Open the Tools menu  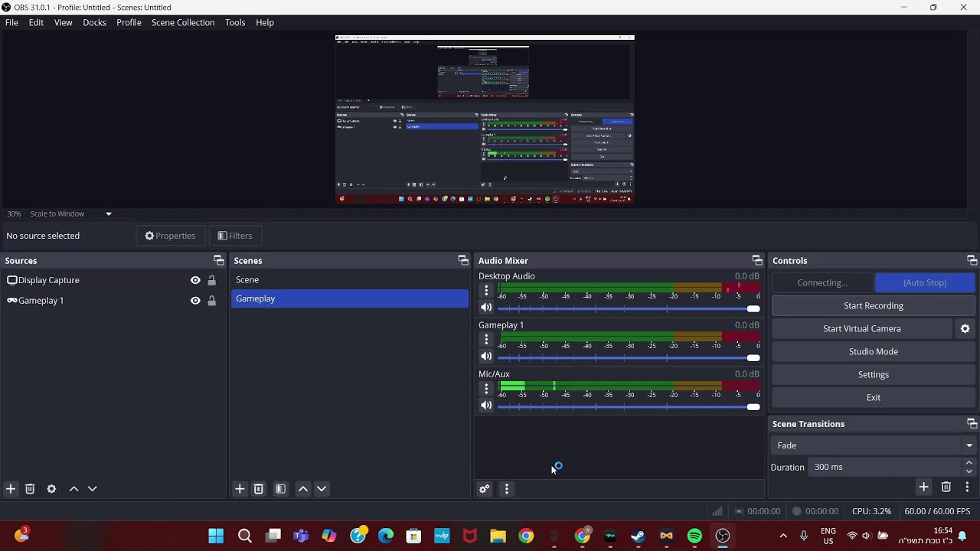[235, 22]
